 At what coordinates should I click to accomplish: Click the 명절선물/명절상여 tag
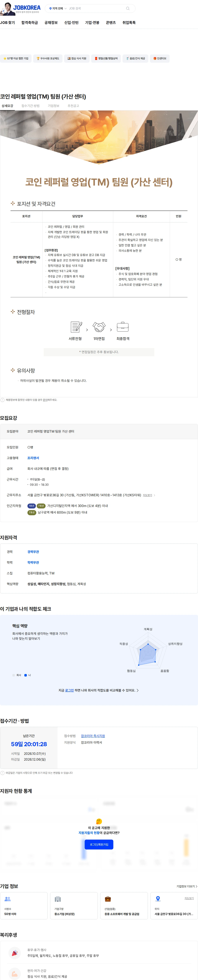pyautogui.click(x=106, y=59)
